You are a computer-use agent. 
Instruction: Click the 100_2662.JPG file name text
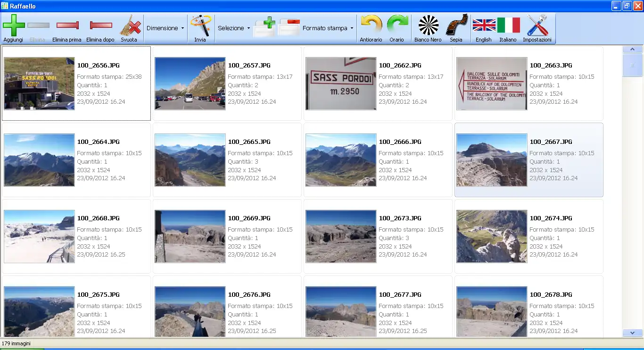coord(400,66)
